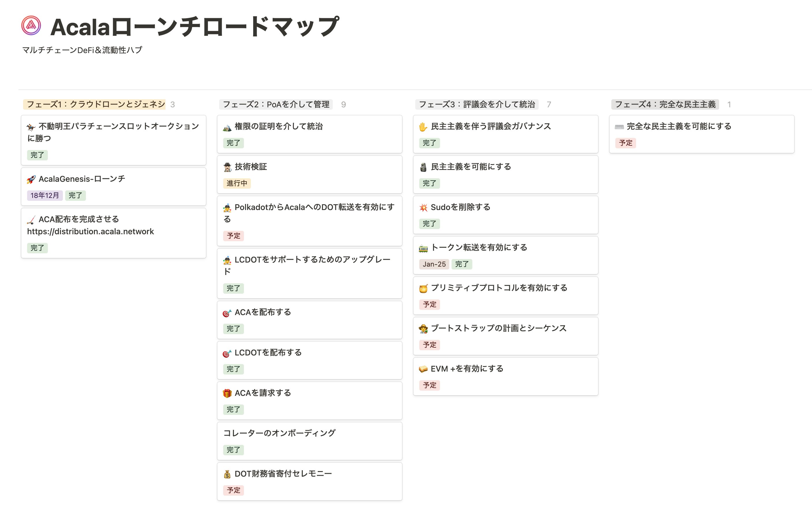Screen dimensions: 812x517
Task: Select the フェーズ4：完全な民主主義 column header
Action: 665,104
